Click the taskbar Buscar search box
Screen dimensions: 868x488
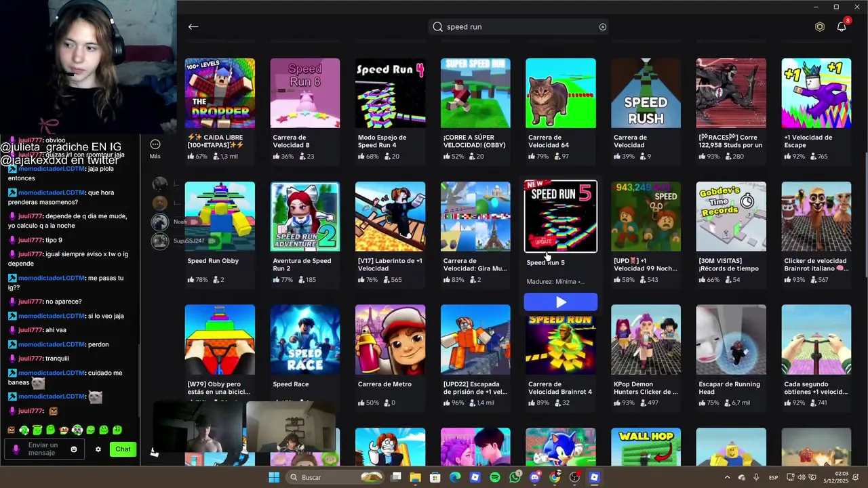(335, 477)
